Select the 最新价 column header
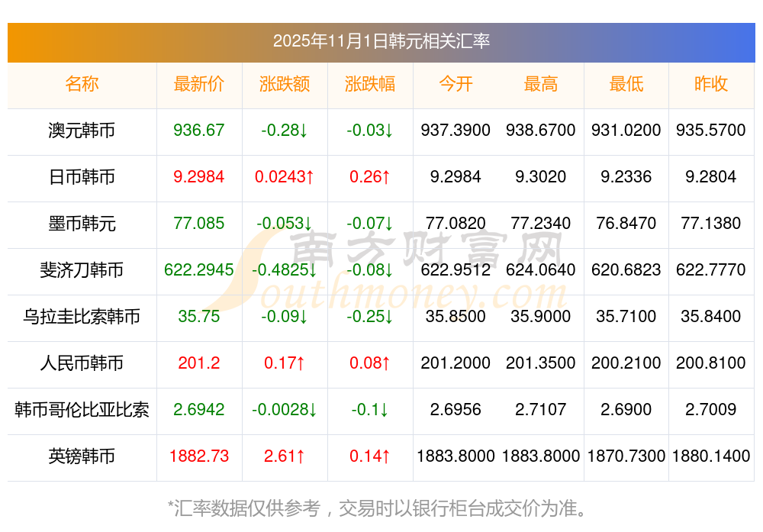Image resolution: width=763 pixels, height=532 pixels. 198,84
